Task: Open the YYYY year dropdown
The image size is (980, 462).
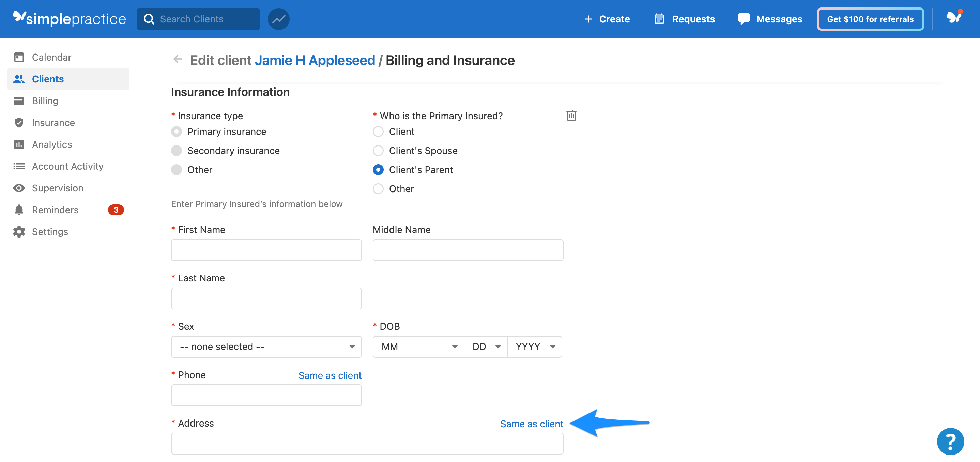Action: [x=535, y=346]
